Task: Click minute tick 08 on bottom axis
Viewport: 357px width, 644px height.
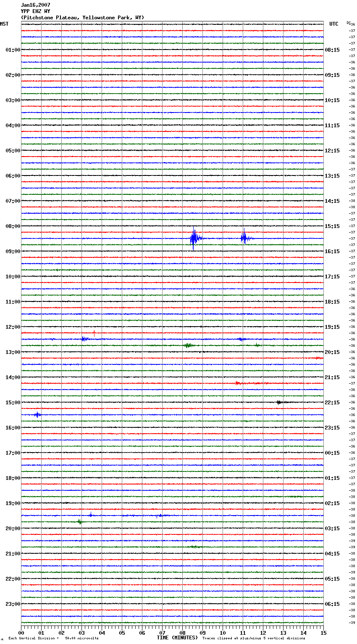Action: [182, 633]
